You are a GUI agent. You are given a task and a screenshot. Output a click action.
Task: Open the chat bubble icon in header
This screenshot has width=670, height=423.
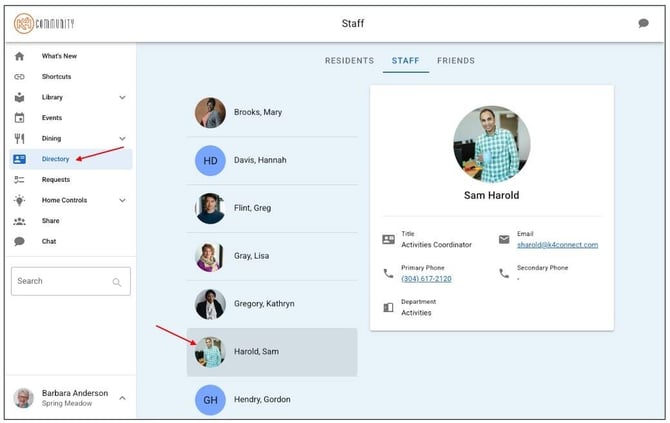643,23
